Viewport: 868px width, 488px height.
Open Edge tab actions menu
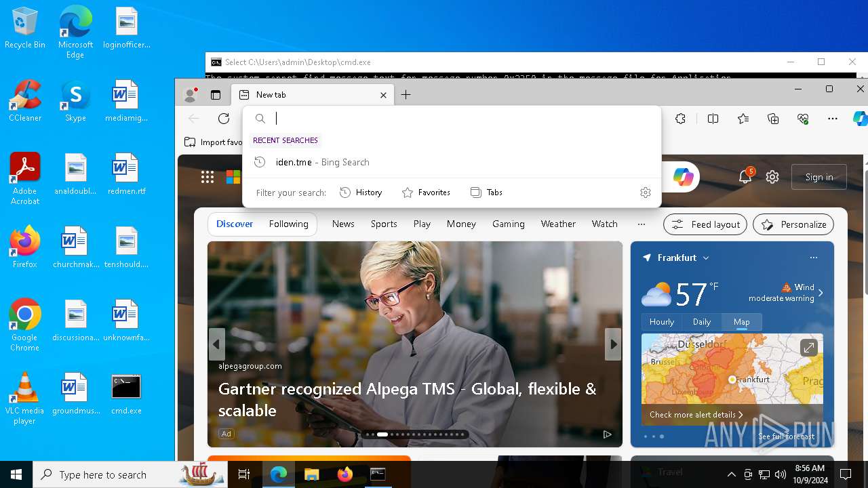[216, 95]
